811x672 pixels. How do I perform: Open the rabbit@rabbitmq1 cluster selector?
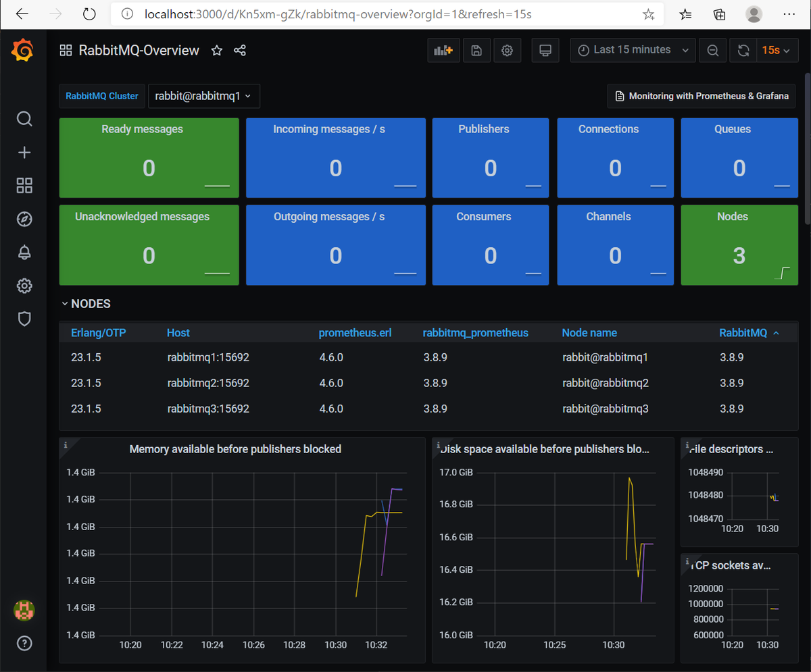click(x=203, y=96)
